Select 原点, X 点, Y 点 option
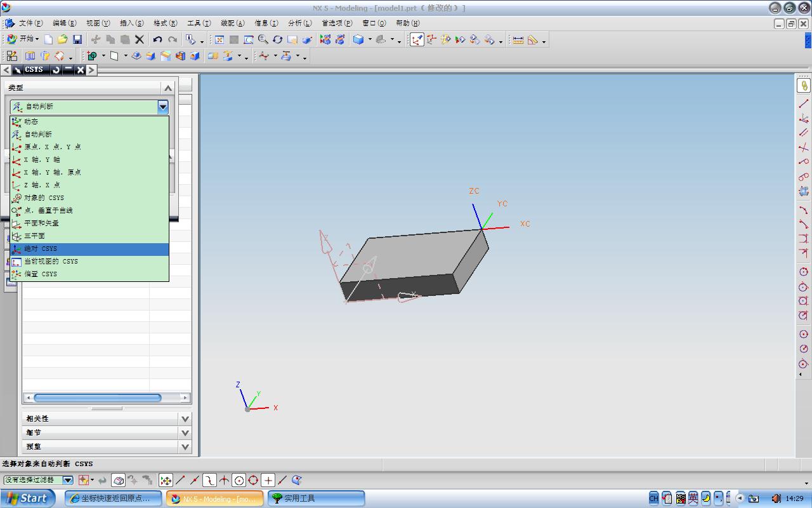 [89, 147]
